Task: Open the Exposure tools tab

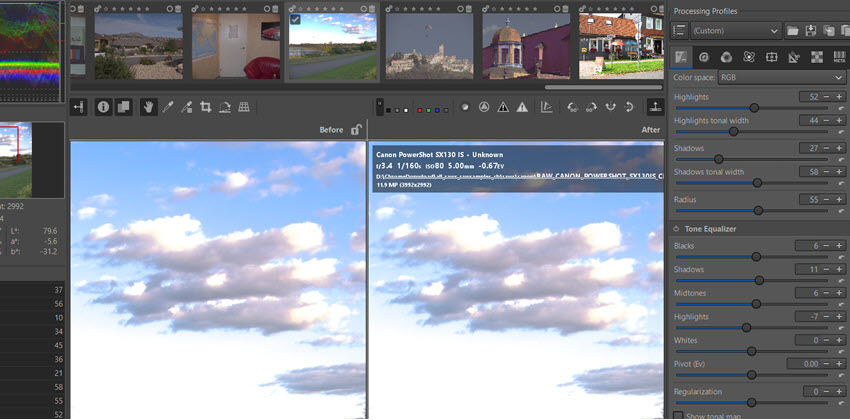Action: [681, 57]
